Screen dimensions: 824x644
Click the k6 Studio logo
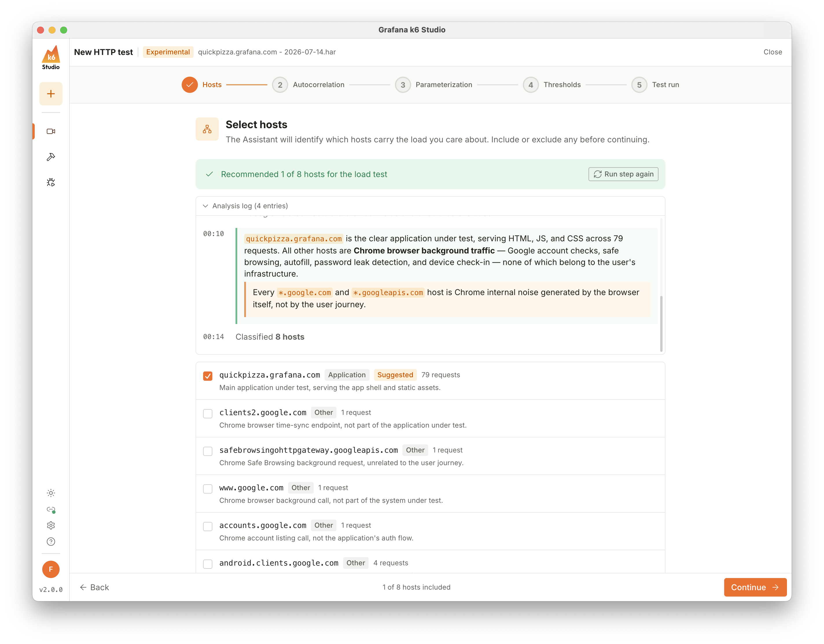point(51,57)
